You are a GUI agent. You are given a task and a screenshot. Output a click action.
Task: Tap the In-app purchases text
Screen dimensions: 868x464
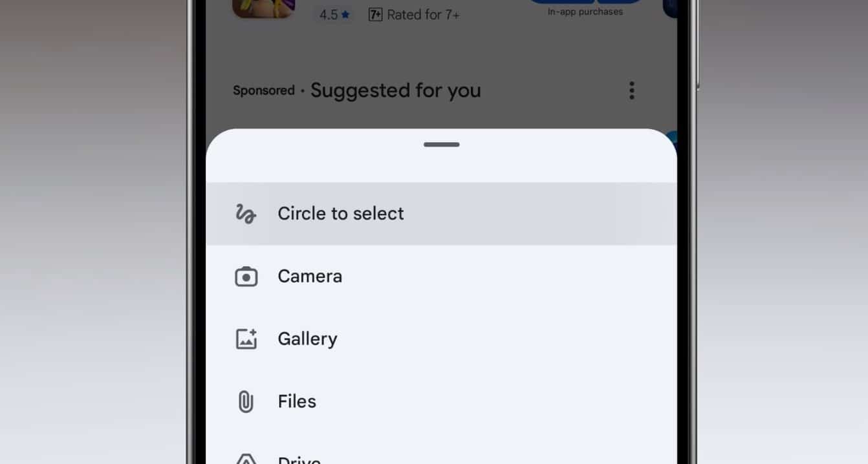click(x=585, y=12)
